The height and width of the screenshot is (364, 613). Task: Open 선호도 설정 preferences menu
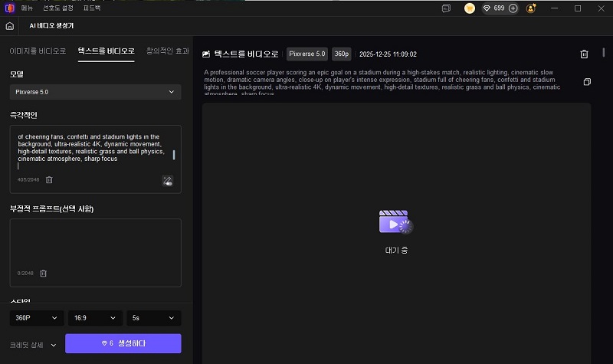[58, 8]
